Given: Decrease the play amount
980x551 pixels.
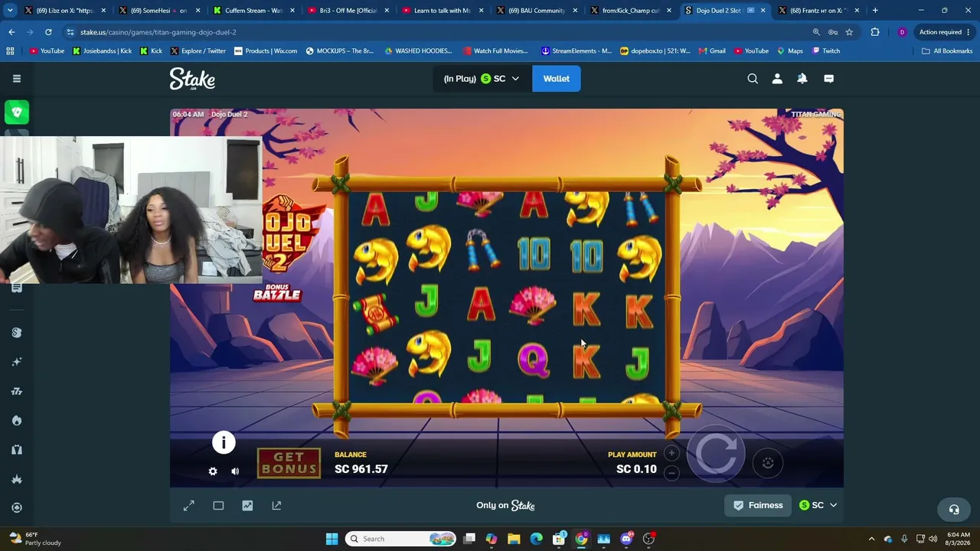Looking at the screenshot, I should [x=671, y=473].
